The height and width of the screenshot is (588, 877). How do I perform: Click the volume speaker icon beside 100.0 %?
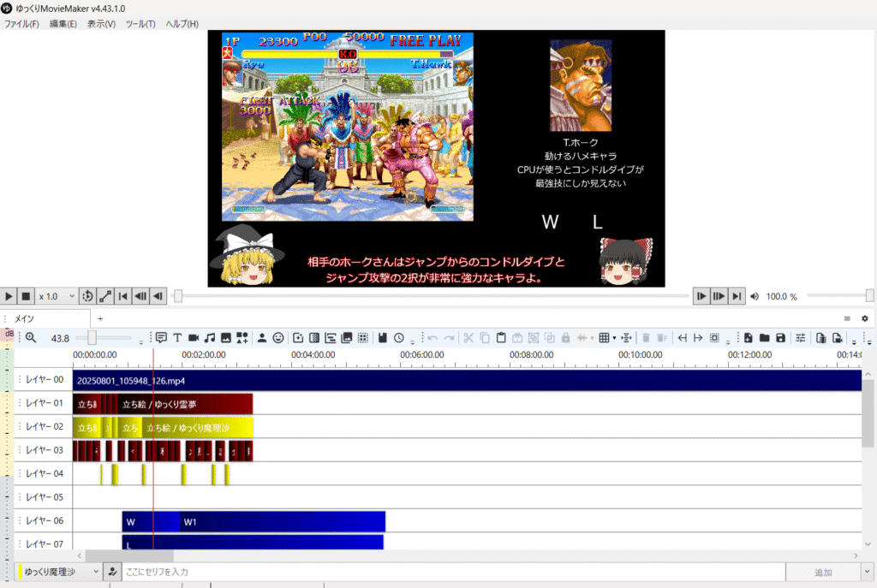click(x=755, y=296)
